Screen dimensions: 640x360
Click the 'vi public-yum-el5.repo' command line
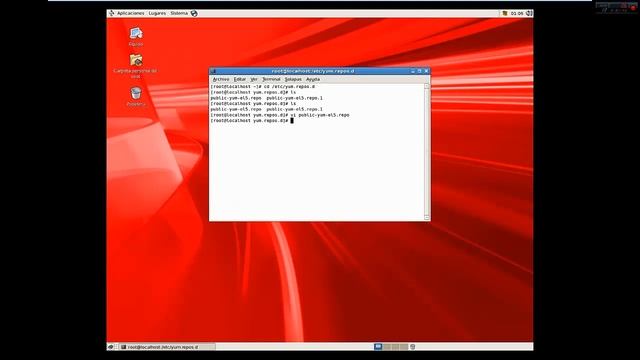click(x=280, y=115)
